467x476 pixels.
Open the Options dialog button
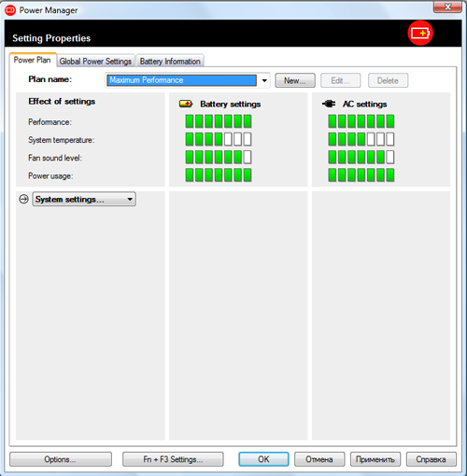(61, 459)
